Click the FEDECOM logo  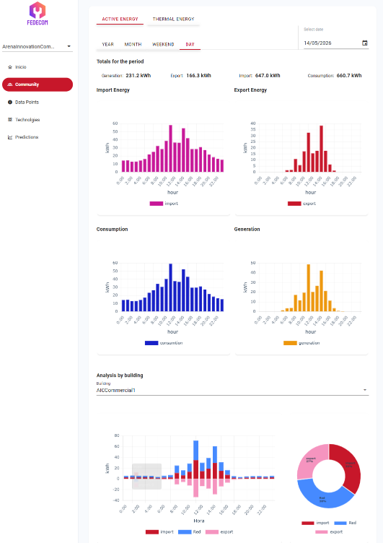point(37,14)
